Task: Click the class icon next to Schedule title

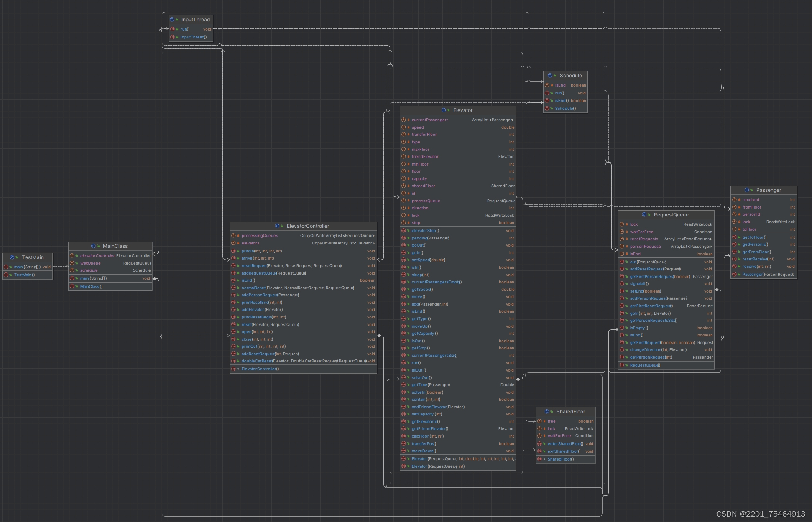Action: point(550,76)
